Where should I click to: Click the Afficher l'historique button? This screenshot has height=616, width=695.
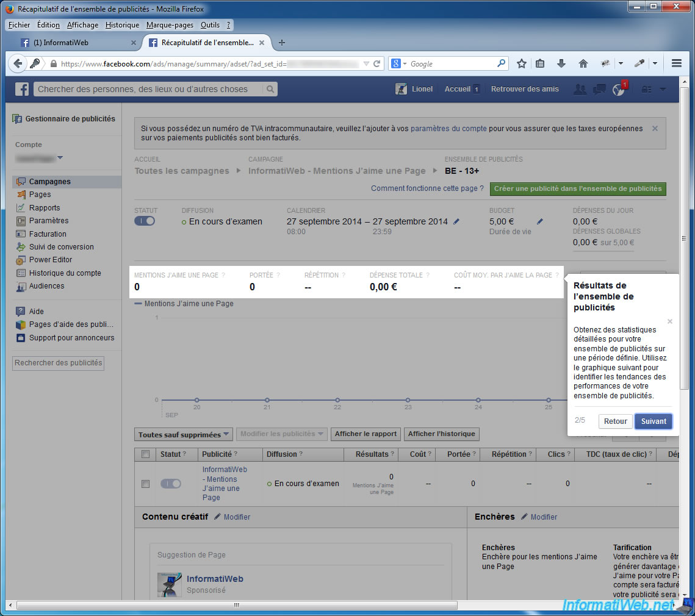(441, 434)
